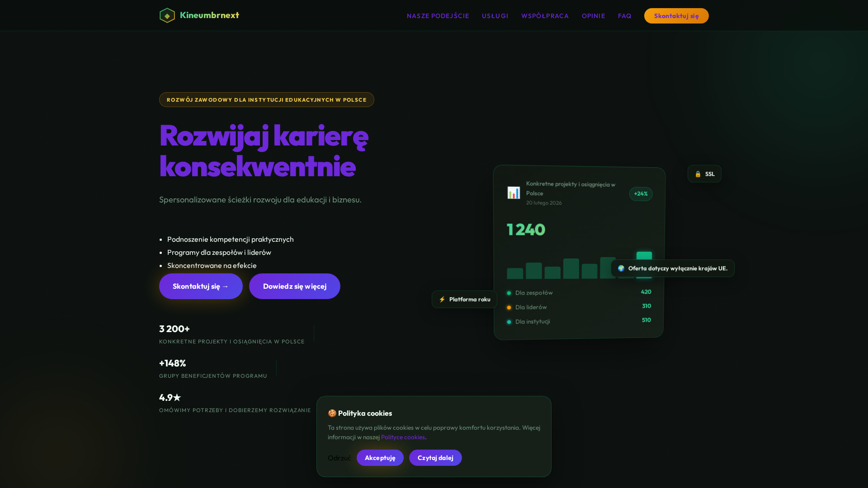868x488 pixels.
Task: Go to Usługi section in navigation
Action: [495, 16]
